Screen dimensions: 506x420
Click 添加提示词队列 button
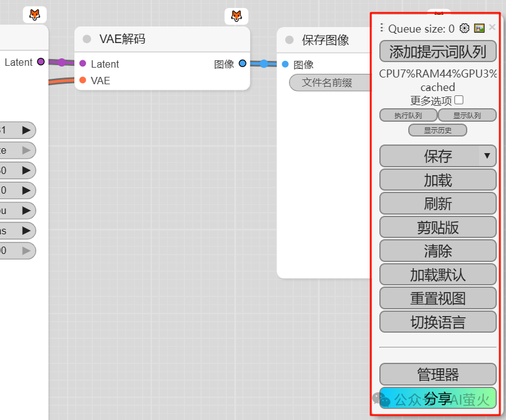click(438, 51)
